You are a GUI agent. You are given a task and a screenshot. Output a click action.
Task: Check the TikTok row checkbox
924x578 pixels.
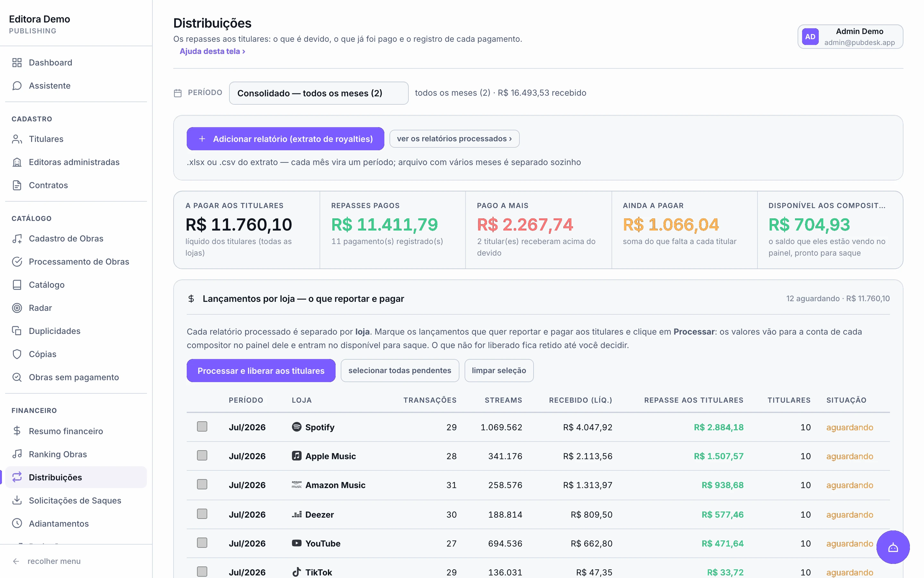202,572
